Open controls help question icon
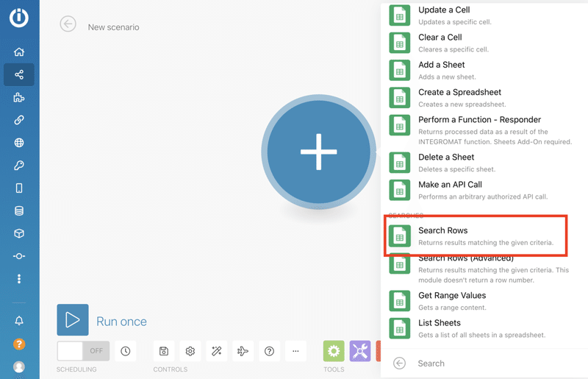 [x=269, y=351]
